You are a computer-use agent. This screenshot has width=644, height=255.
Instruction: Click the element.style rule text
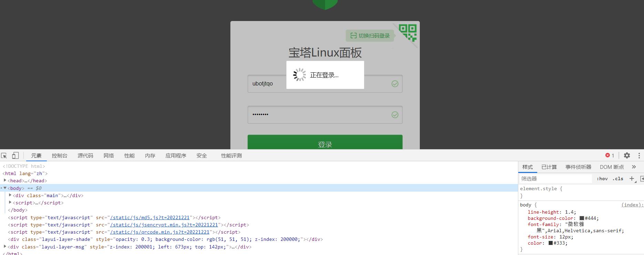point(541,188)
